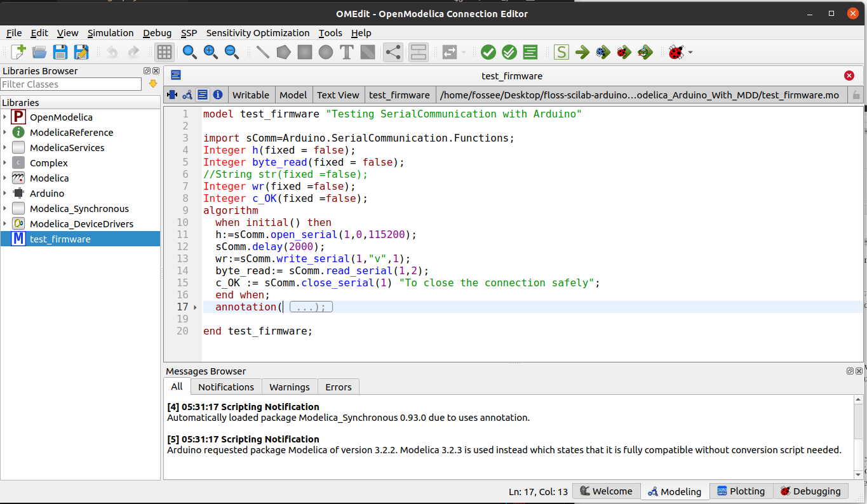867x504 pixels.
Task: Zoom out using the minus magnifier
Action: click(x=231, y=52)
